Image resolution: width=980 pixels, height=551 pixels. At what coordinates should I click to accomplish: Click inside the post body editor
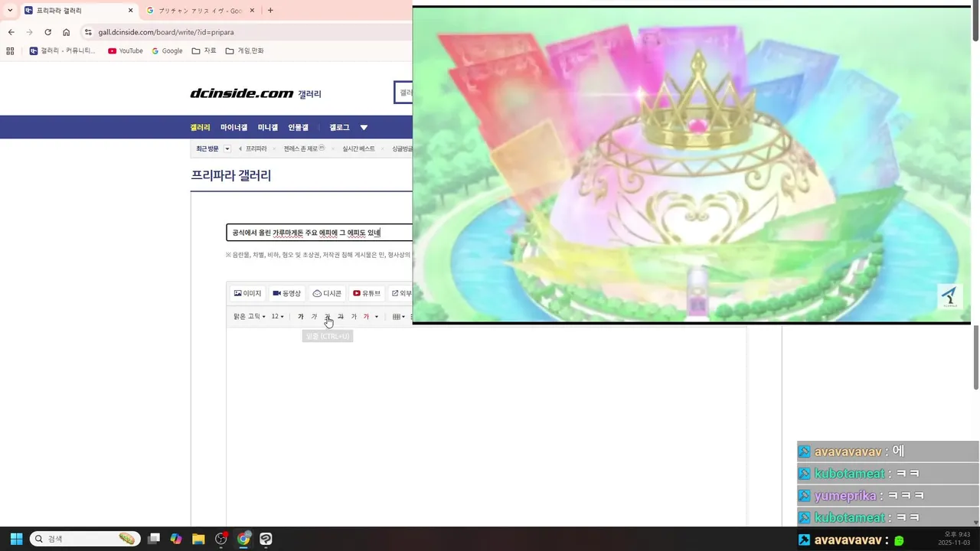click(x=486, y=426)
